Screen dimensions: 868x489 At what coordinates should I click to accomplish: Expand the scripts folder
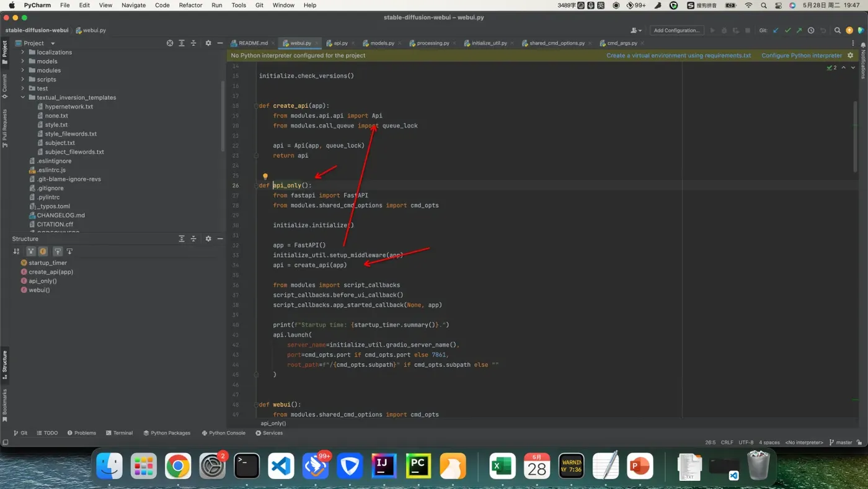click(23, 79)
